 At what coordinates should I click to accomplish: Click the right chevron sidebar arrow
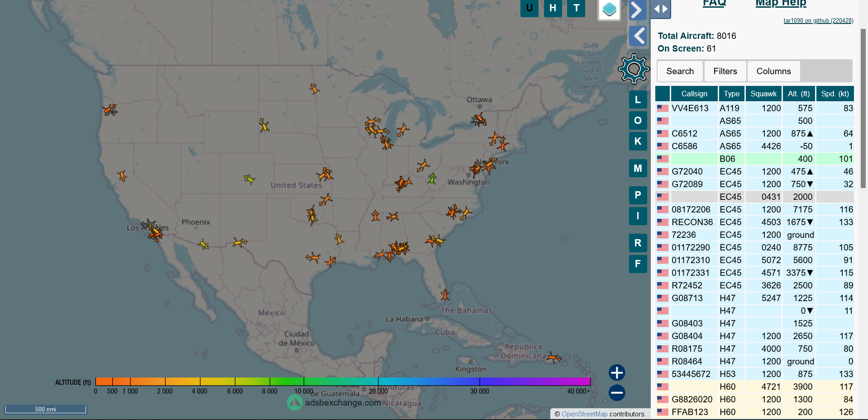tap(637, 9)
